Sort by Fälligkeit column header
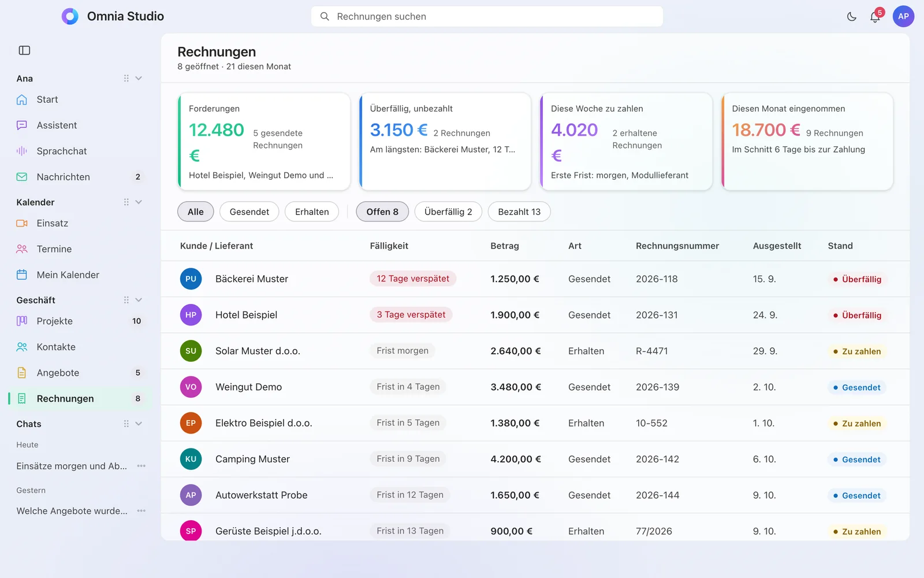Screen dimensions: 924x578 (x=389, y=246)
